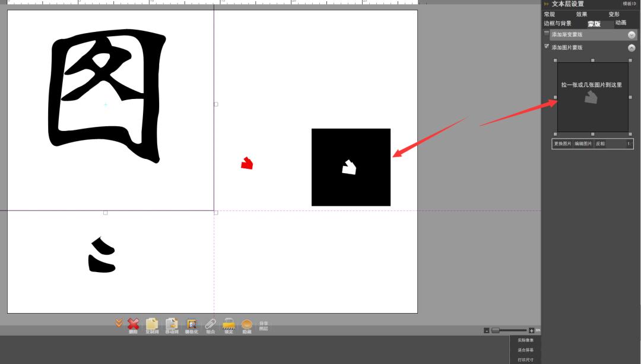This screenshot has width=641, height=364.
Task: Click the 反相 invert button
Action: [x=600, y=143]
